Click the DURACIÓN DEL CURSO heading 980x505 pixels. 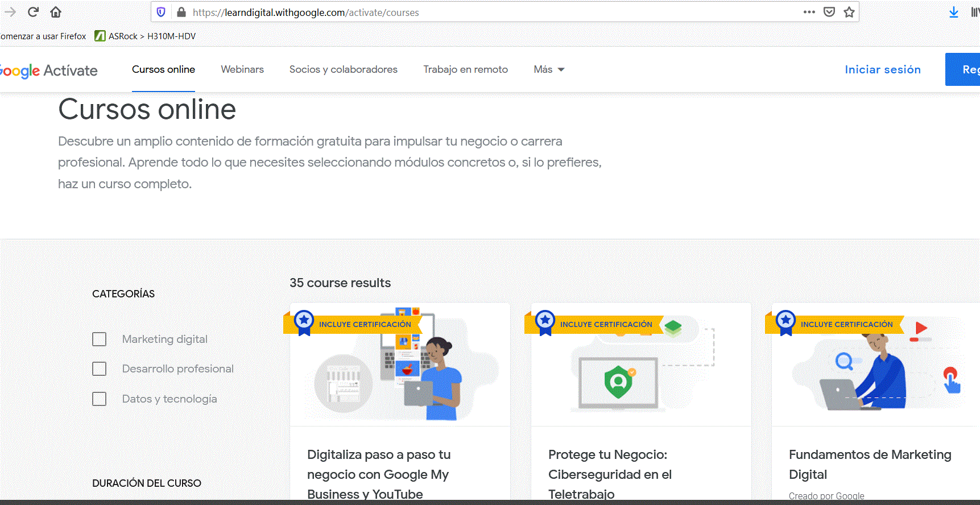pyautogui.click(x=147, y=483)
